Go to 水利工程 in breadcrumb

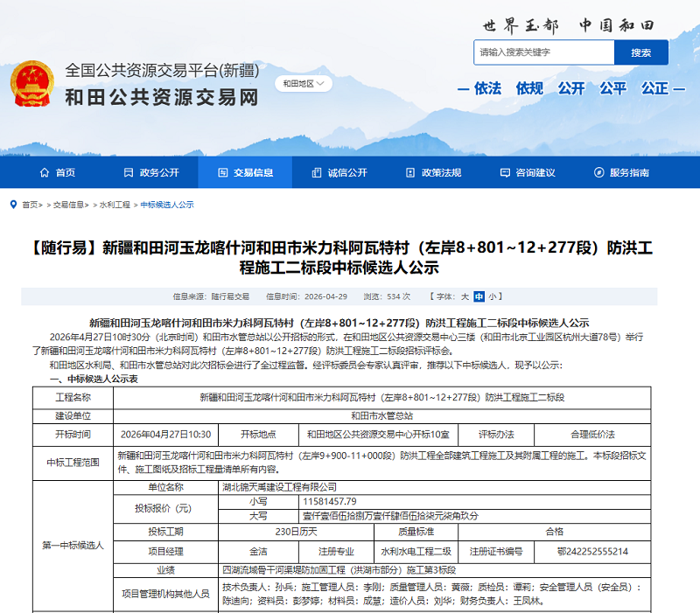tap(115, 205)
